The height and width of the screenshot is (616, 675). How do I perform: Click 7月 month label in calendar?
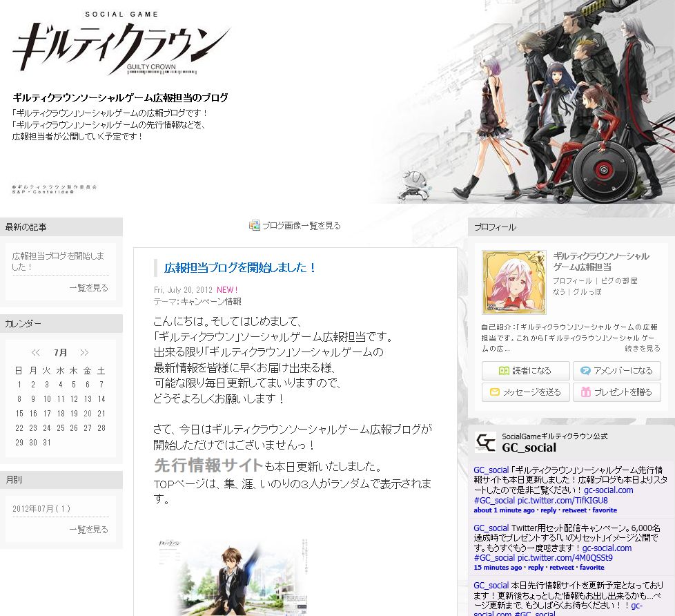(60, 353)
